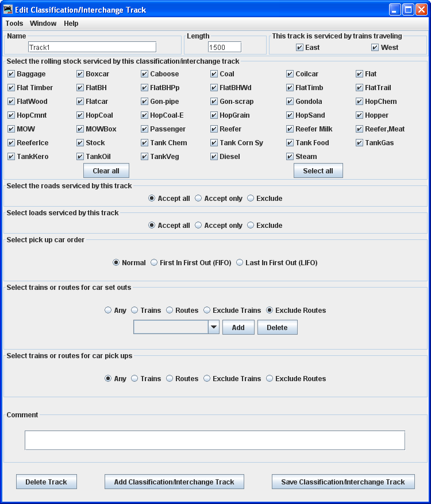Select Routes for car pick ups

pos(170,379)
